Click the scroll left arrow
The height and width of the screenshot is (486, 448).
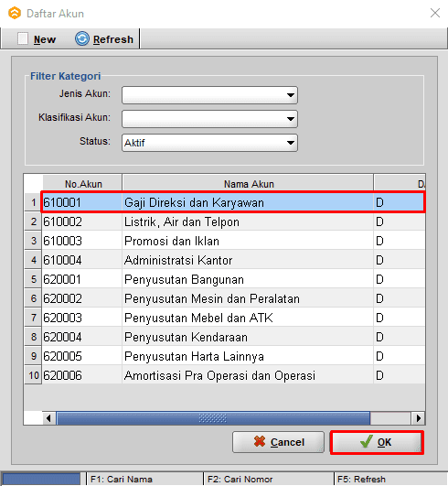pyautogui.click(x=48, y=418)
